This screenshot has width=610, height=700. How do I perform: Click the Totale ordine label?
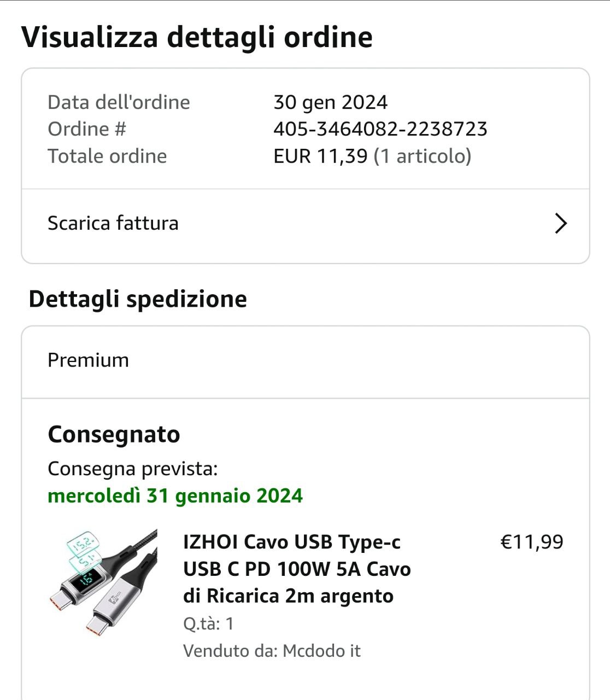107,156
